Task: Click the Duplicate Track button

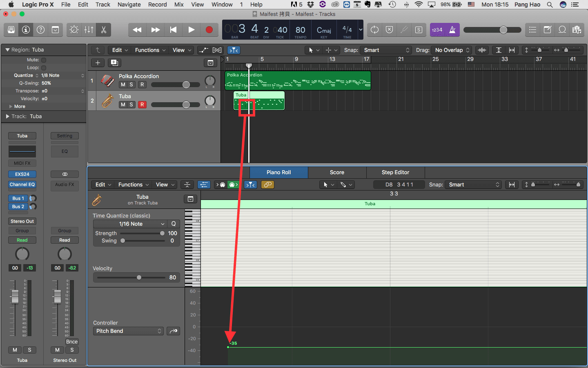Action: click(x=114, y=63)
